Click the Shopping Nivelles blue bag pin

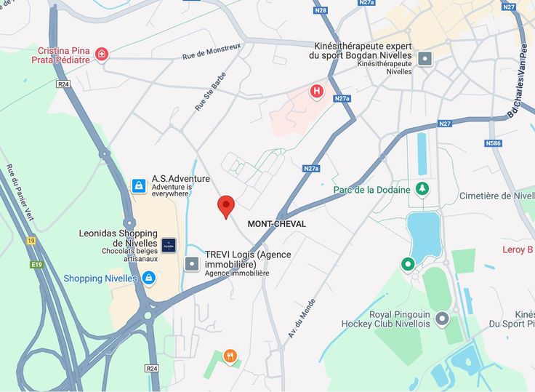tap(149, 278)
